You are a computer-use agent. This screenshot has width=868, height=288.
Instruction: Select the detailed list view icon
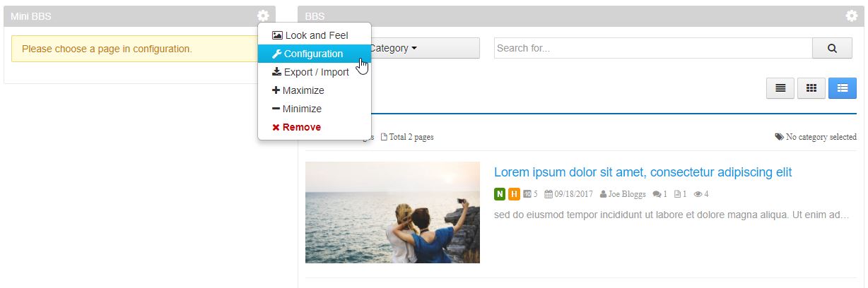843,88
